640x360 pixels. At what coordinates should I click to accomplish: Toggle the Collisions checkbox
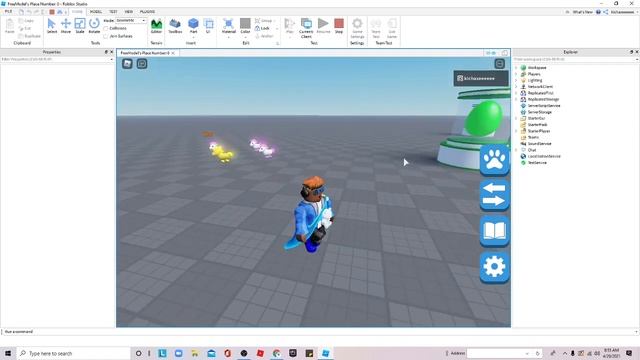point(106,28)
